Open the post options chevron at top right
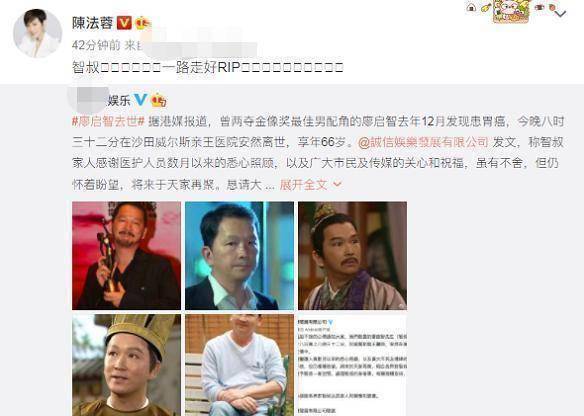The width and height of the screenshot is (584, 416). click(561, 14)
